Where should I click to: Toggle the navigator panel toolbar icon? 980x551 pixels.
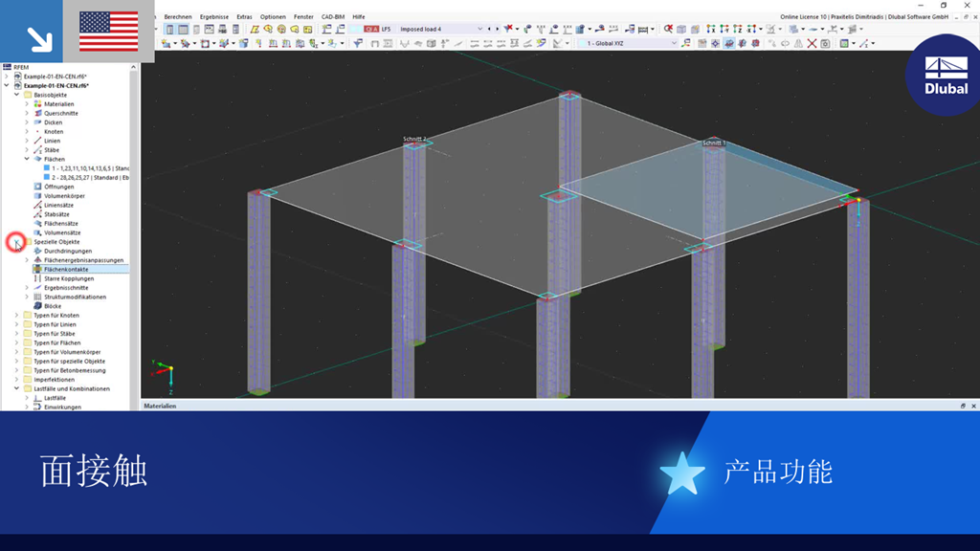coord(170,29)
